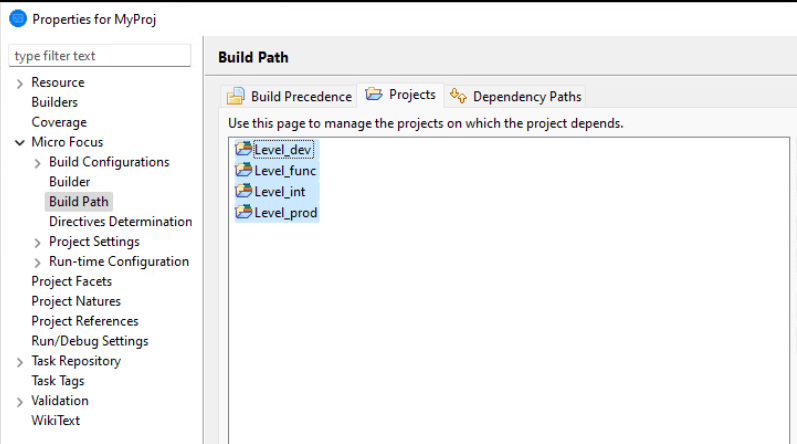The height and width of the screenshot is (444, 797).
Task: Select Directives Determination in the tree
Action: (120, 222)
